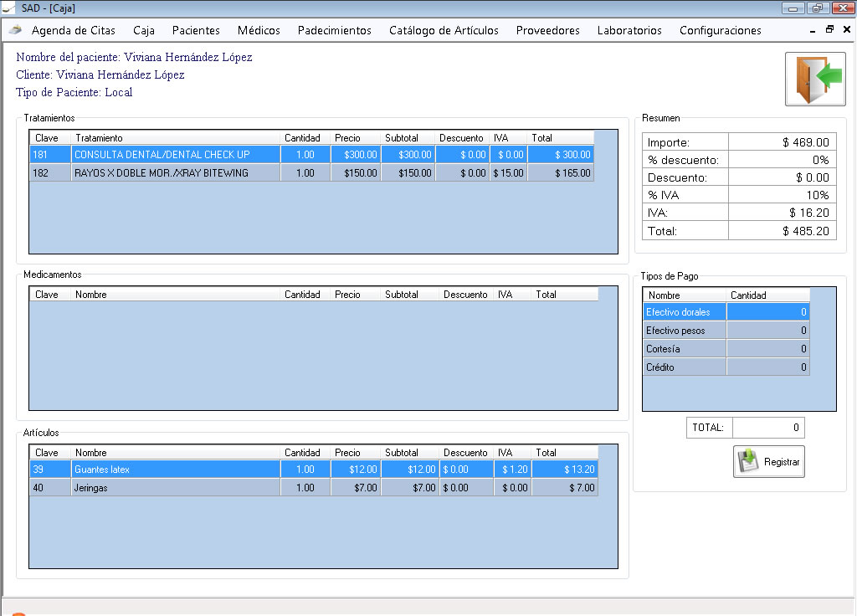Click the Registrar button

tap(768, 462)
